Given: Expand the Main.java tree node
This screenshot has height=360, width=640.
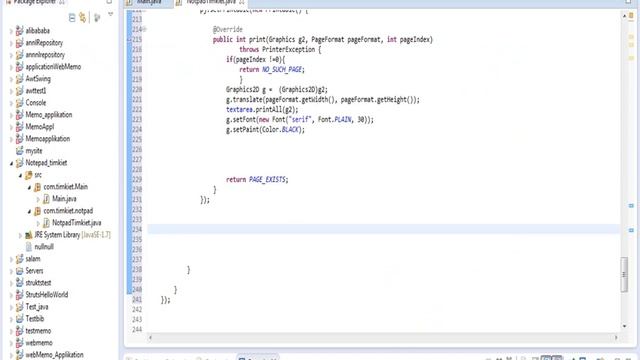Looking at the screenshot, I should tap(38, 199).
